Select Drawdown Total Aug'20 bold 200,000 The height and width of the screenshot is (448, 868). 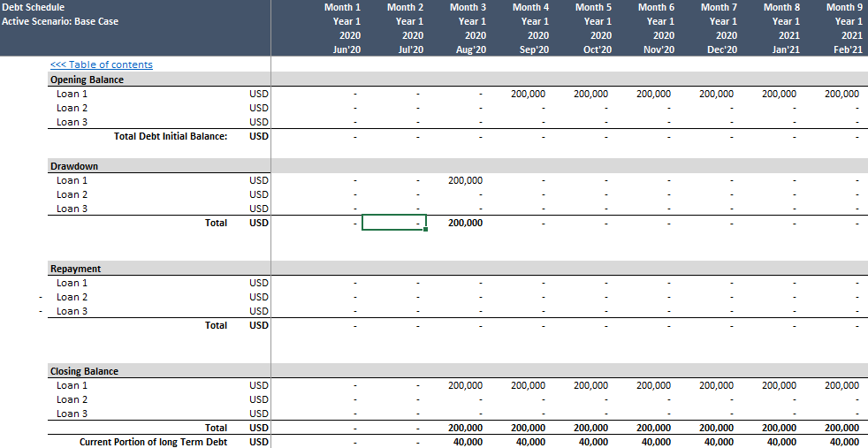tap(465, 223)
